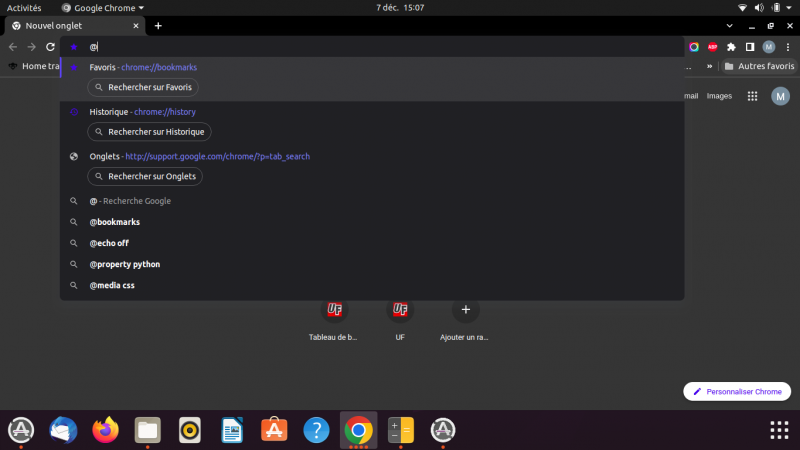The image size is (800, 450).
Task: Open a new tab with plus button
Action: click(158, 25)
